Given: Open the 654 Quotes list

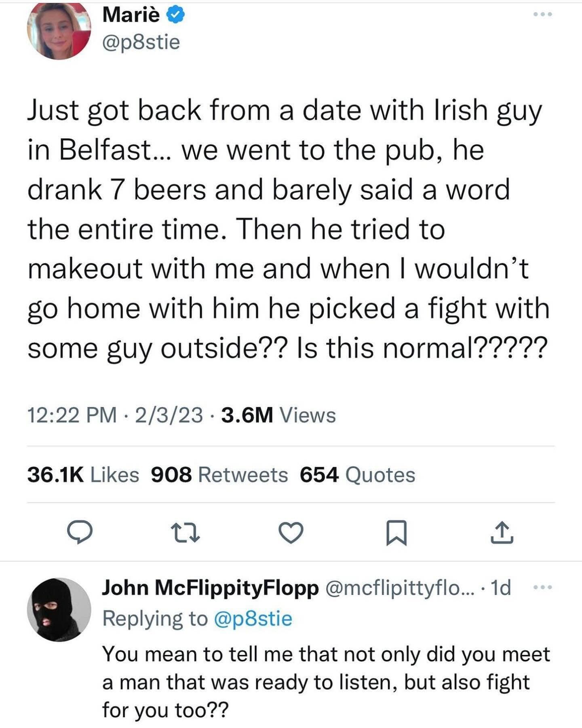Looking at the screenshot, I should point(357,475).
